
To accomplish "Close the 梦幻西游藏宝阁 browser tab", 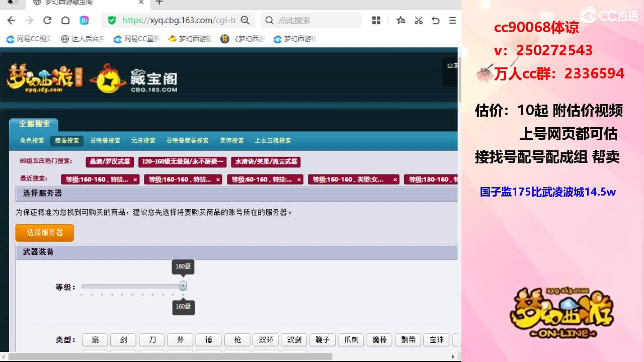I will pos(141,3).
